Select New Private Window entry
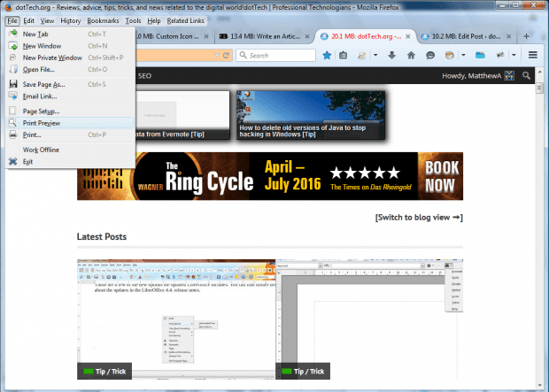Screen dimensions: 549x392 click(x=70, y=58)
